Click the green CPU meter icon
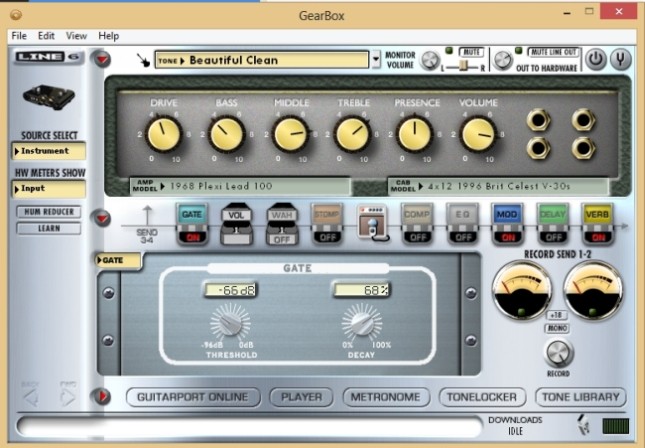The image size is (645, 448). coord(615,426)
